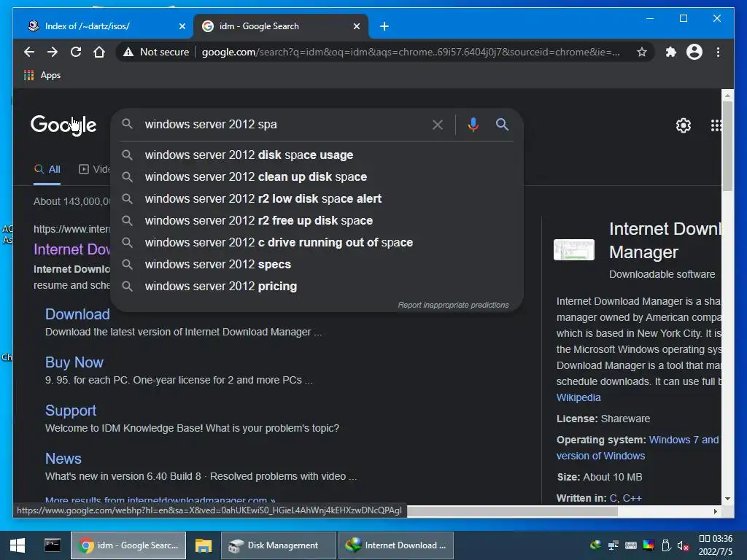
Task: Open the Wikipedia link in knowledge panel
Action: click(578, 397)
